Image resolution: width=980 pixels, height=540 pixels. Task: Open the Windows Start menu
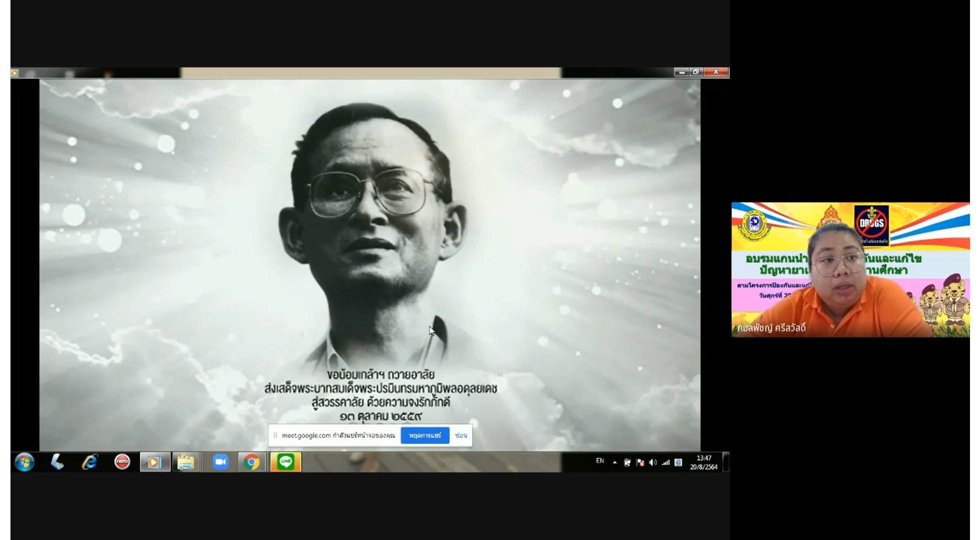24,462
